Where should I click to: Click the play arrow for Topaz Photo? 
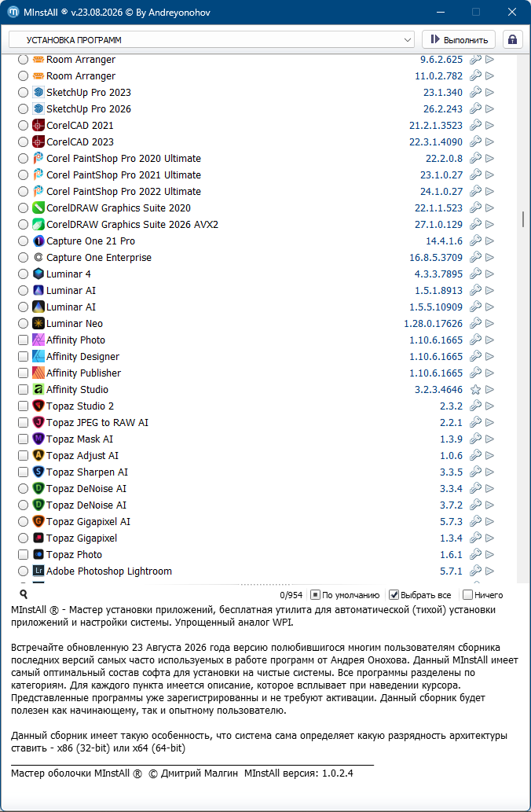click(489, 555)
